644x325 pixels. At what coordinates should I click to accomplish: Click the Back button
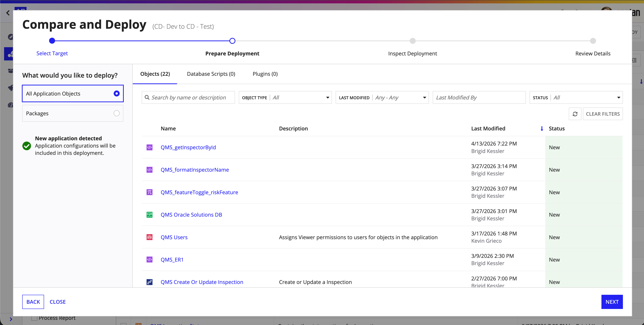(33, 302)
